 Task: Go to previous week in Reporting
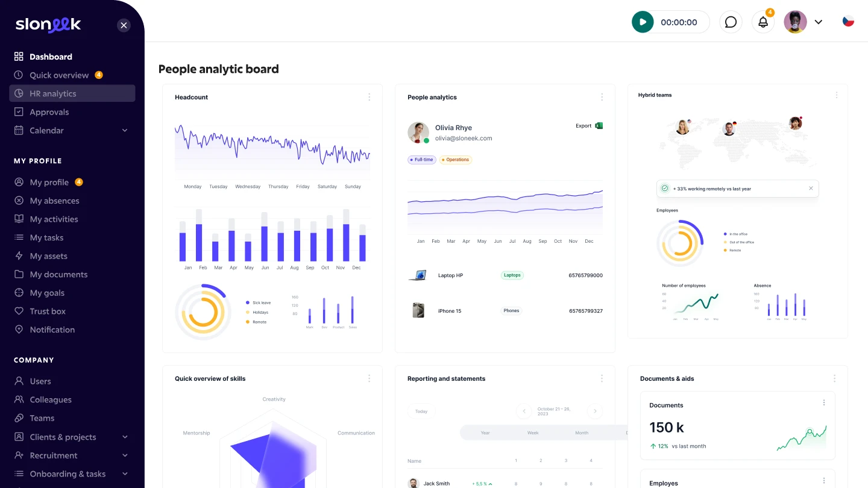(x=524, y=411)
